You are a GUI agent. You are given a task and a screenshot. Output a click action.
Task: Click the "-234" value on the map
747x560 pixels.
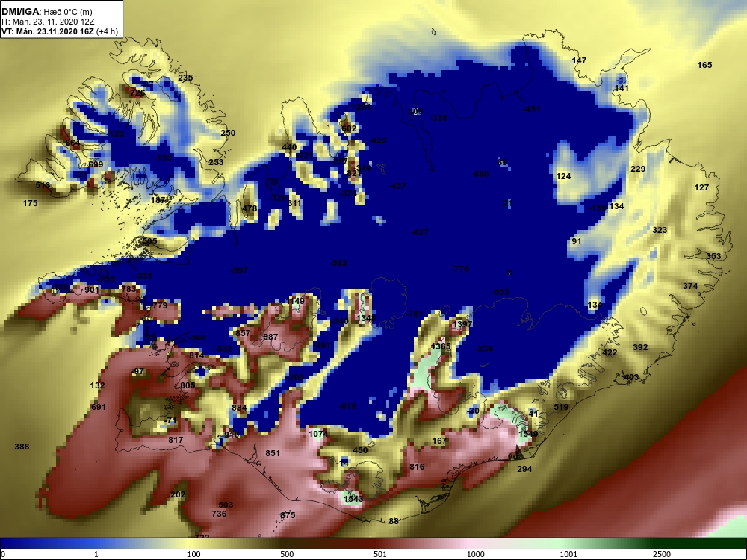[484, 349]
